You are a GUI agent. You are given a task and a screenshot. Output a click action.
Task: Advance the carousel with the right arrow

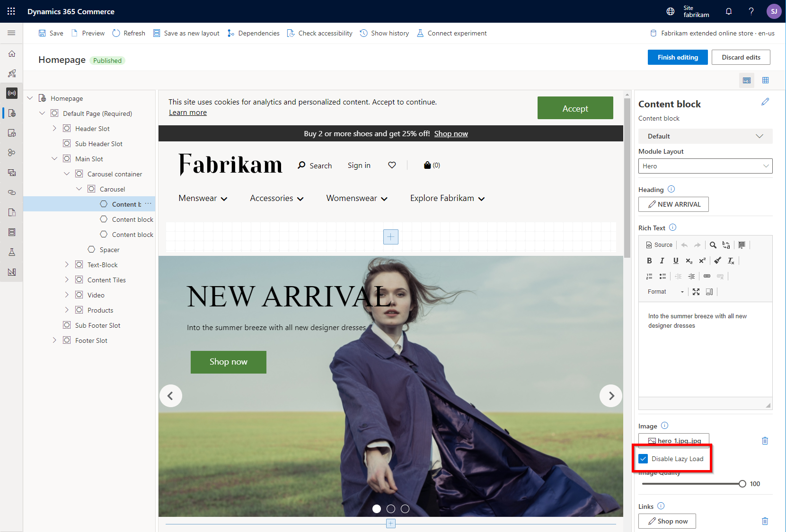click(x=611, y=396)
